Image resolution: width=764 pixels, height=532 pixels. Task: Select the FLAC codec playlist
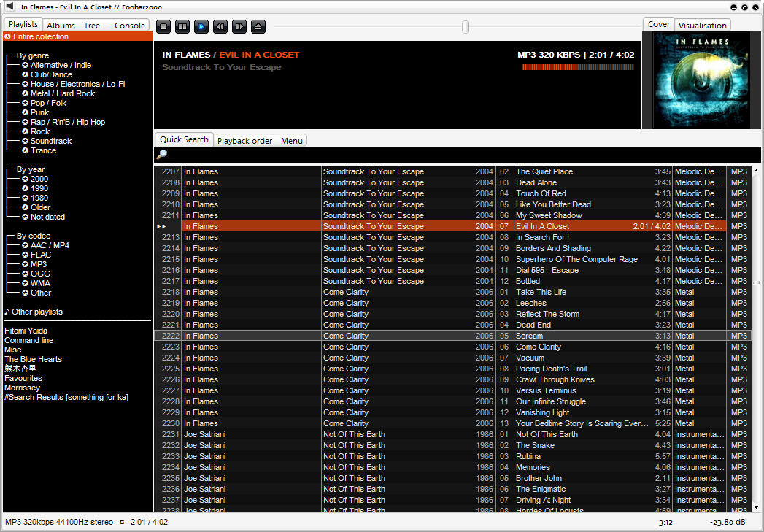pos(41,255)
